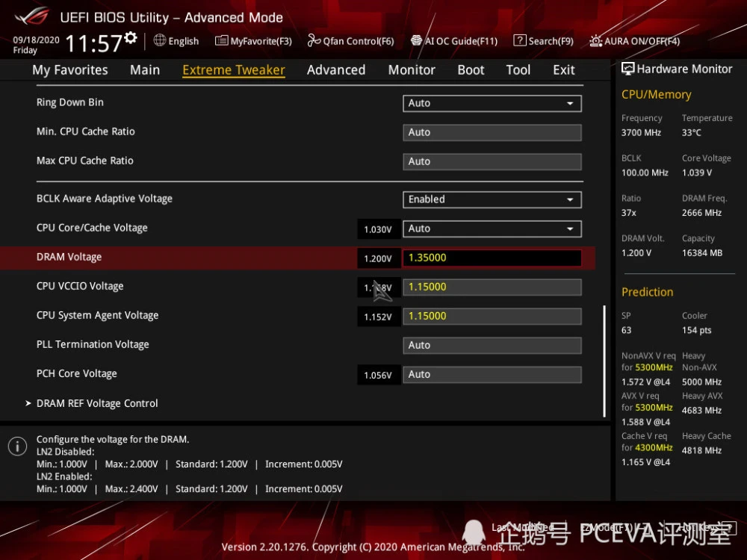
Task: Click the DRAM Voltage 1.35000 field
Action: [492, 258]
